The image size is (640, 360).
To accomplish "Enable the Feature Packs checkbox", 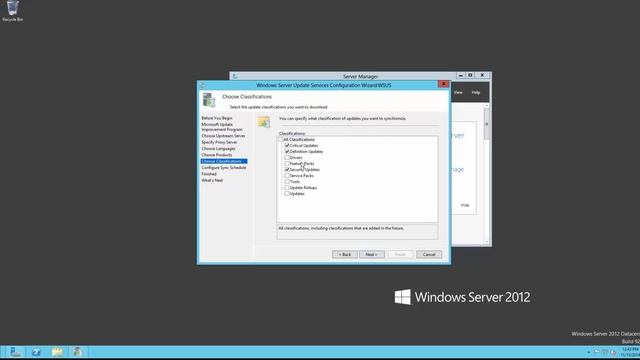I will 287,164.
